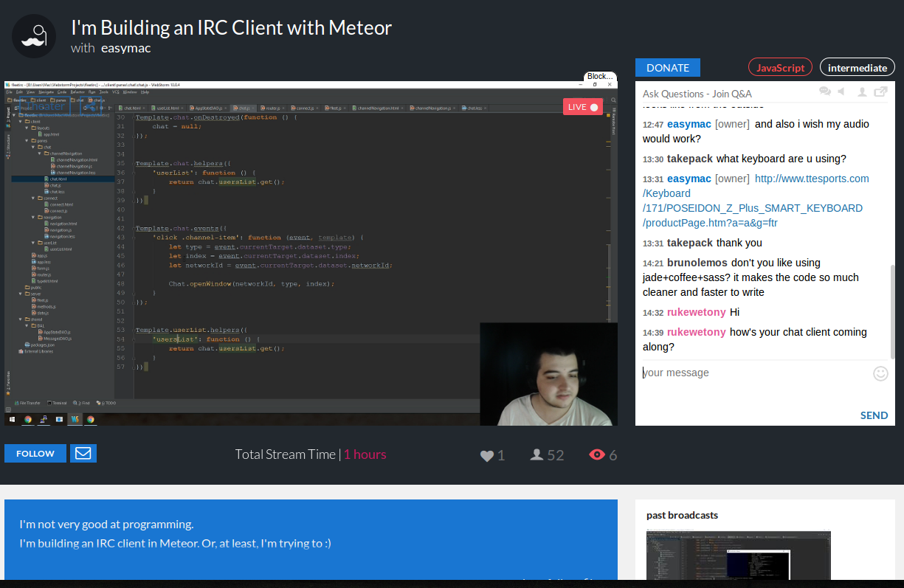904x588 pixels.
Task: Click the '1 hours' stream time text
Action: pos(365,454)
